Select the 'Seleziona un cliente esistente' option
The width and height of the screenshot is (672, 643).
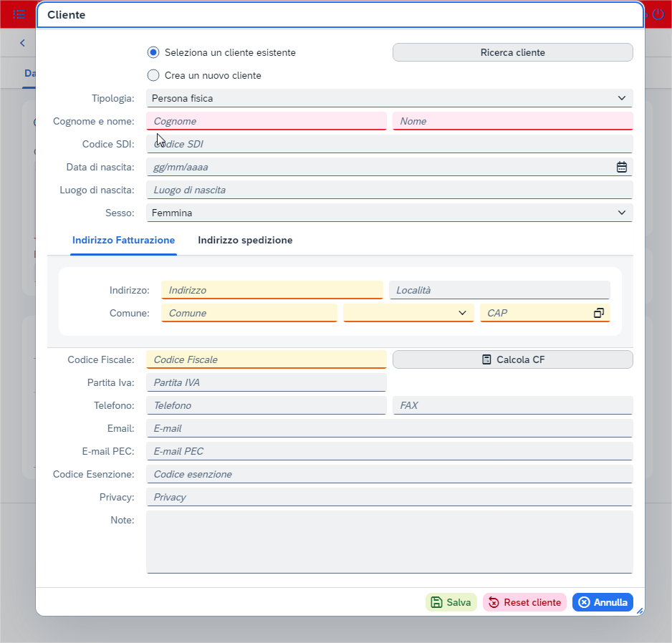click(153, 52)
